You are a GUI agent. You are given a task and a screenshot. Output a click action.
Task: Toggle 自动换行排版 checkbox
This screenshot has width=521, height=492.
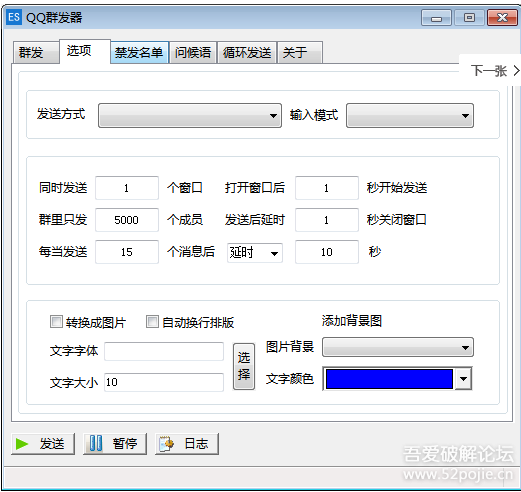pyautogui.click(x=152, y=322)
